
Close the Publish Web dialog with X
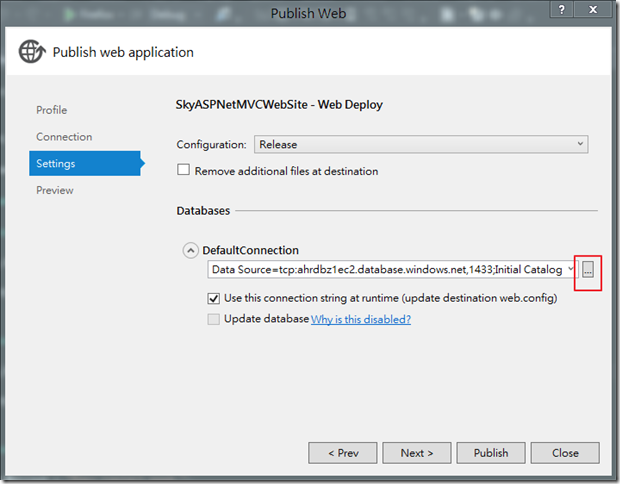[x=593, y=9]
